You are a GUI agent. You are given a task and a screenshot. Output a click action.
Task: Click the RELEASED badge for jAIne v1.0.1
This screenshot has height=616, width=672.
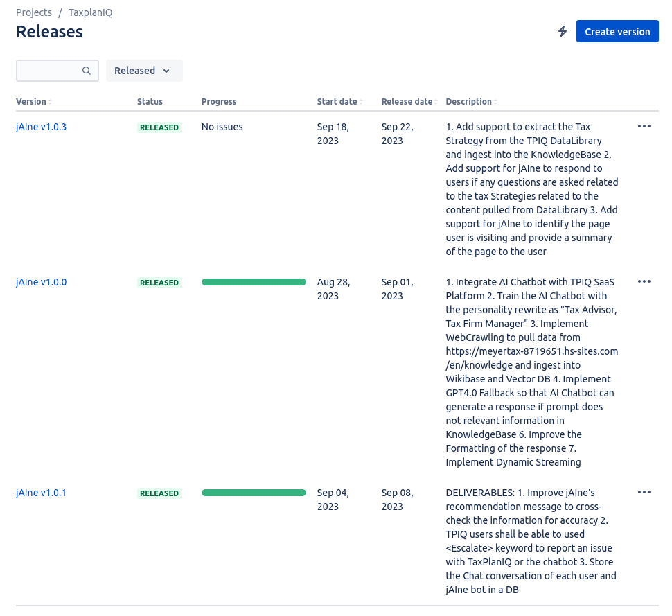(159, 493)
